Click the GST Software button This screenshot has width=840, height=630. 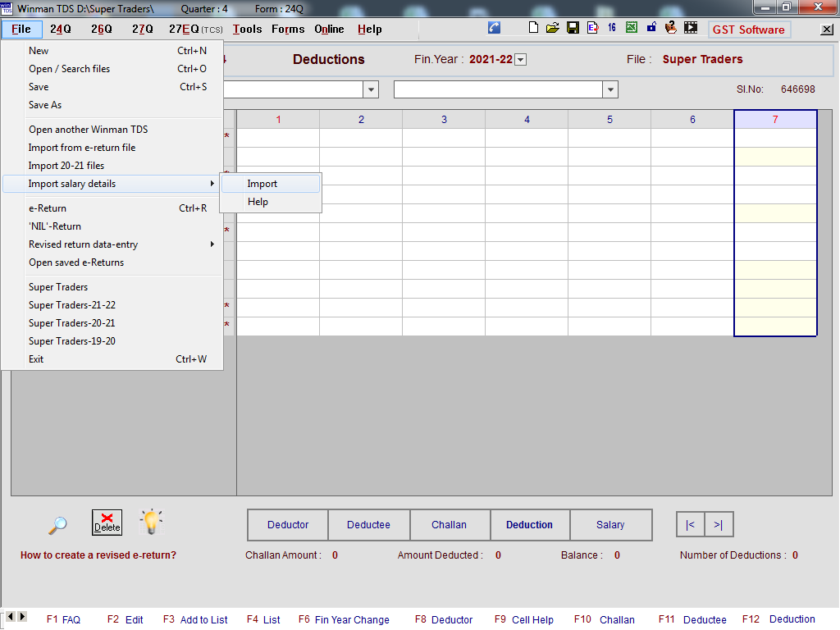point(749,30)
